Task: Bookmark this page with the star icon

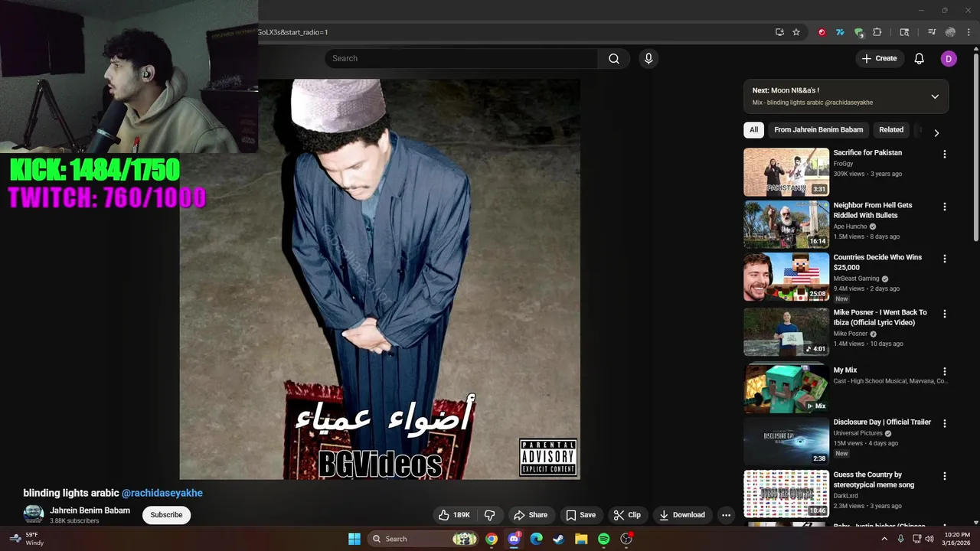Action: [796, 32]
